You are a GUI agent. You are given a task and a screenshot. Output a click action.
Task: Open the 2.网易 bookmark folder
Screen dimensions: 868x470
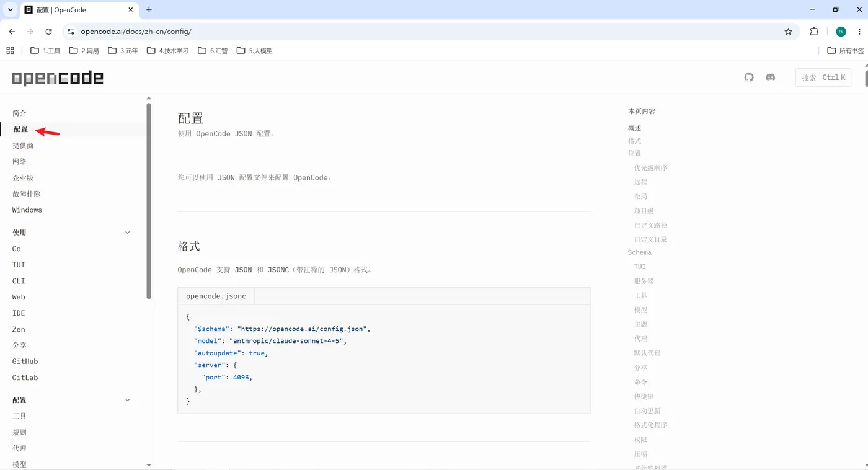coord(84,51)
